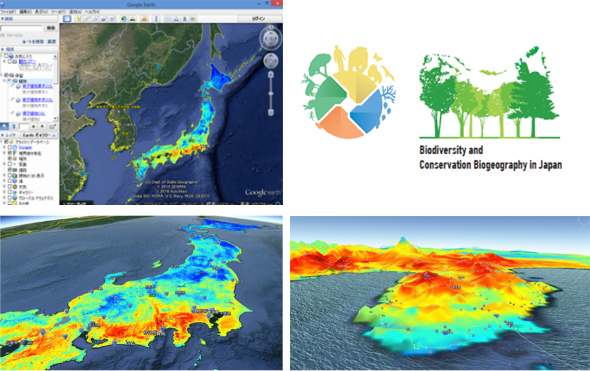Switch planets with the Saturn-like icon
590x371 pixels.
(x=144, y=18)
